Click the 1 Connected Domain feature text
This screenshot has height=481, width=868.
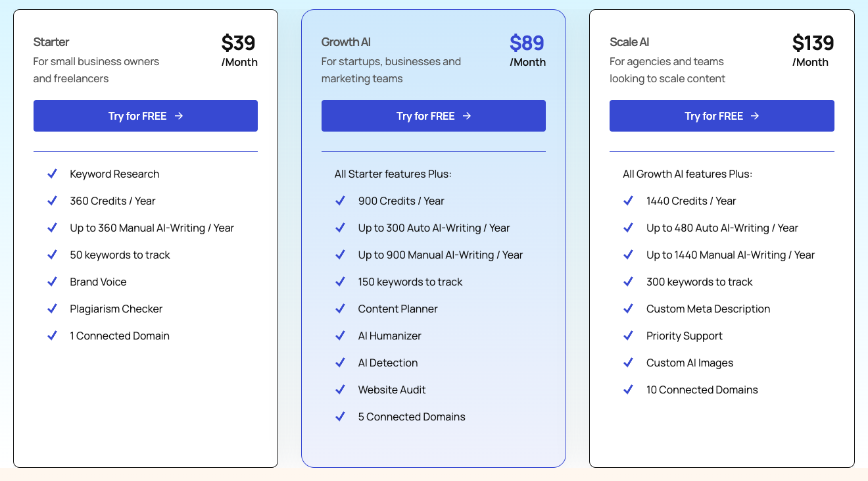(120, 336)
